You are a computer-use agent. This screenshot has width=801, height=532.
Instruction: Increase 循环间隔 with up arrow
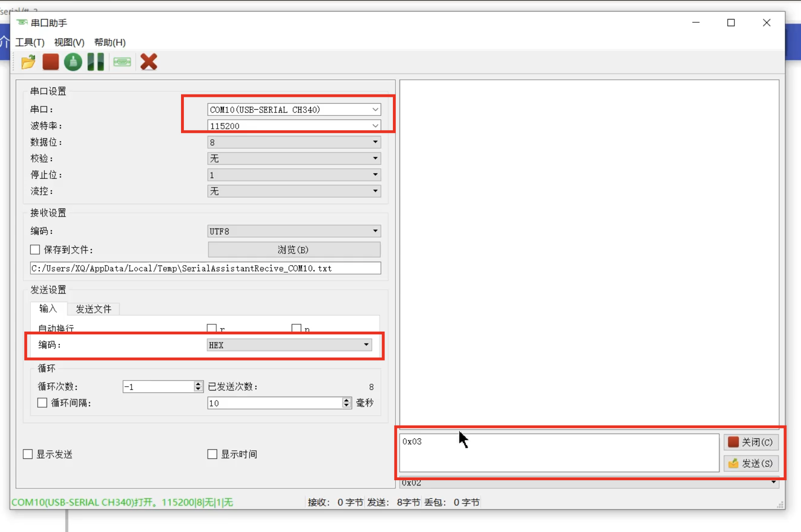[x=347, y=400]
